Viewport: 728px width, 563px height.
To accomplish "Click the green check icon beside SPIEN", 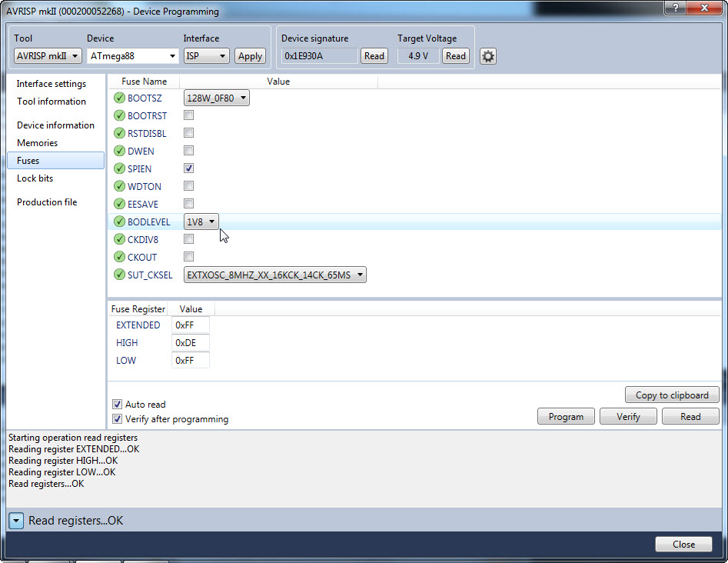I will coord(119,168).
